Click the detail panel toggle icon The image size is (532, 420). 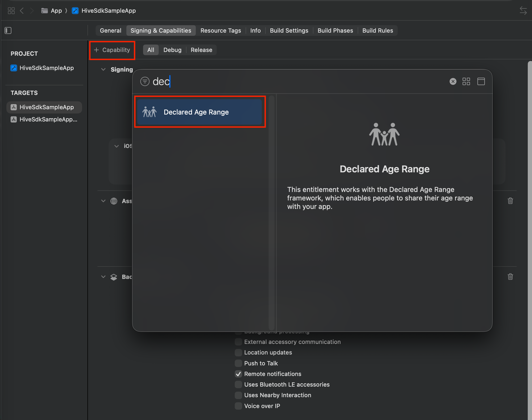point(481,81)
